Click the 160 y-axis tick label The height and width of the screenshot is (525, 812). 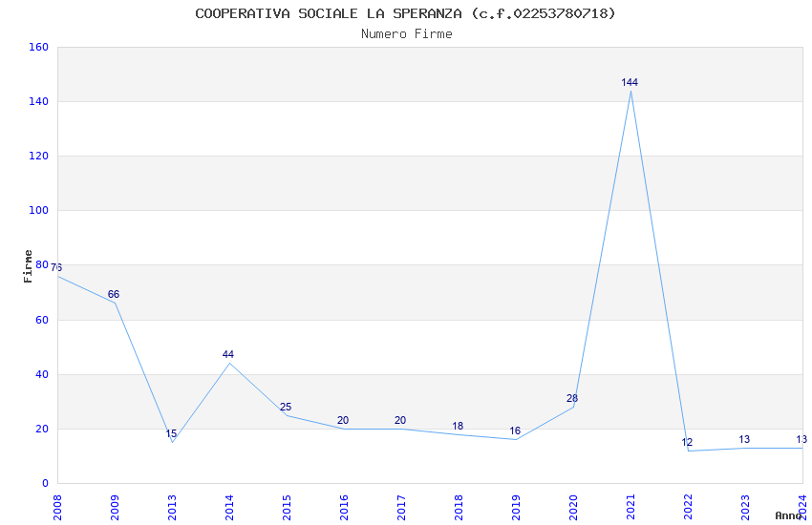pyautogui.click(x=39, y=47)
